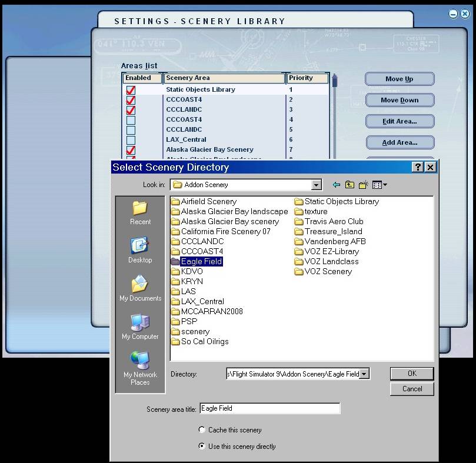Select 'Cache this scenery' radio button
The image size is (476, 463).
[x=202, y=430]
